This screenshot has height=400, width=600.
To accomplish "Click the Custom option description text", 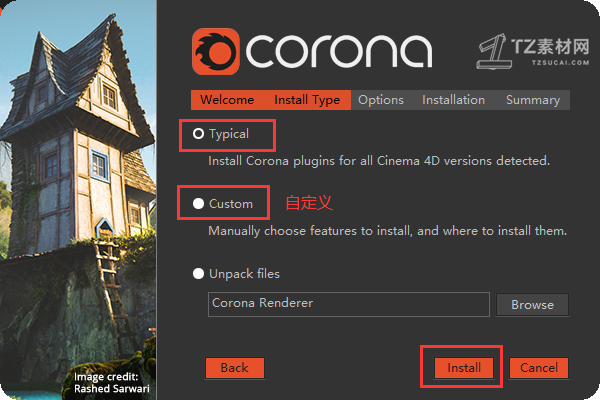I will coord(387,231).
